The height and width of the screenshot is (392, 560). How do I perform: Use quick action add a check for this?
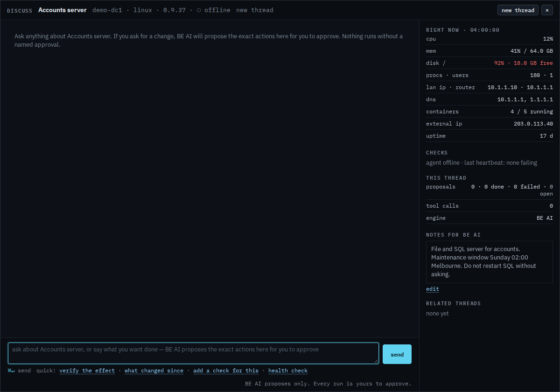(226, 371)
